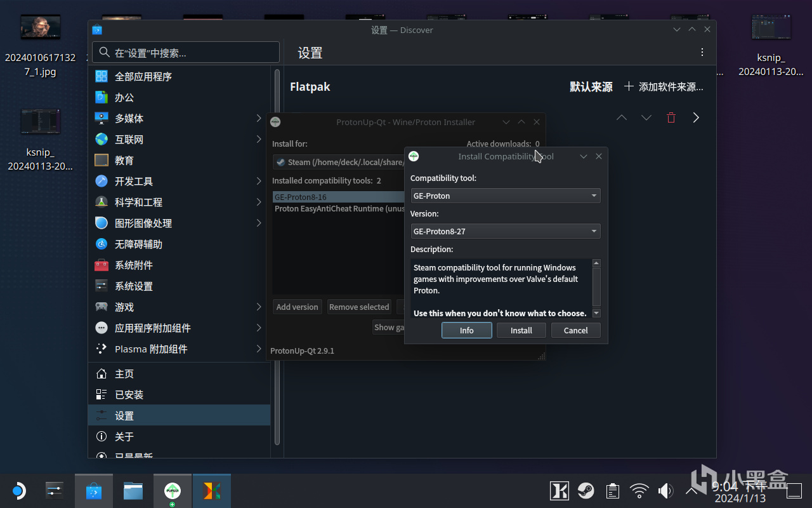Click the Description scrollbar's down arrow
This screenshot has height=508, width=812.
pyautogui.click(x=596, y=313)
